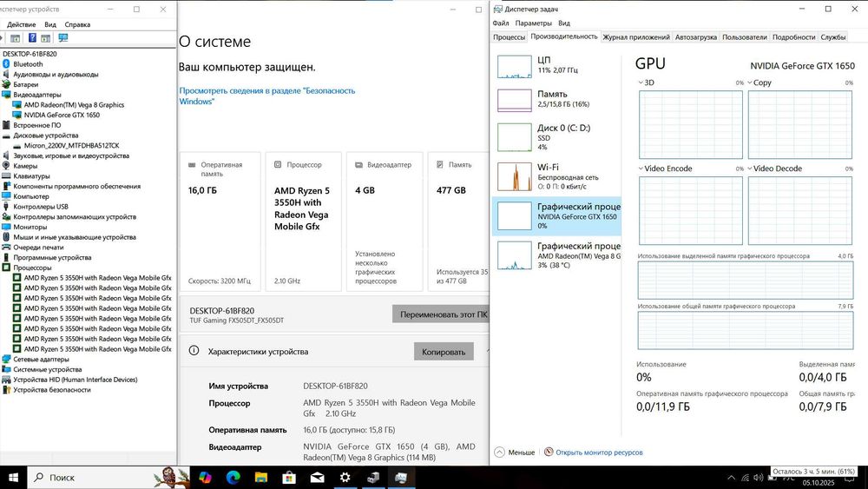Viewport: 868px width, 489px height.
Task: Open Help topics via the blue question-mark toolbar icon
Action: pos(32,37)
